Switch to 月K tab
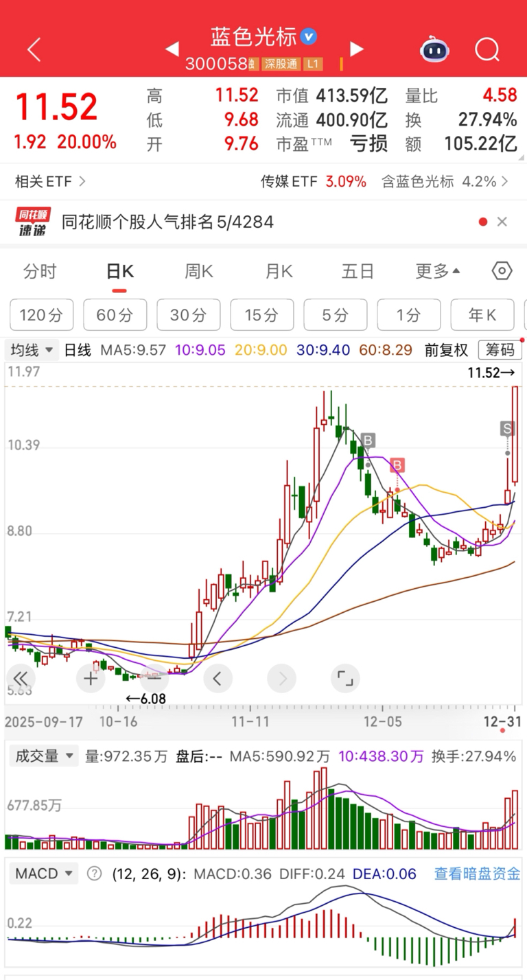Viewport: 527px width, 980px height. pyautogui.click(x=279, y=271)
